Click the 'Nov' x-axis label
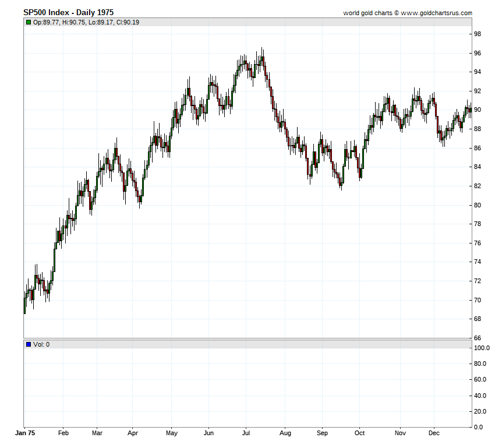The width and height of the screenshot is (495, 448). (400, 433)
